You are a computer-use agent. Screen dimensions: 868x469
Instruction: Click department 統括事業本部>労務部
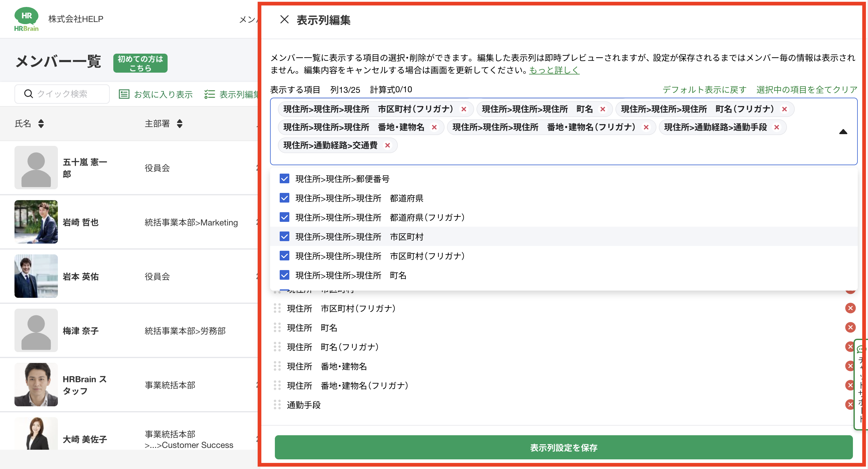[x=185, y=331]
